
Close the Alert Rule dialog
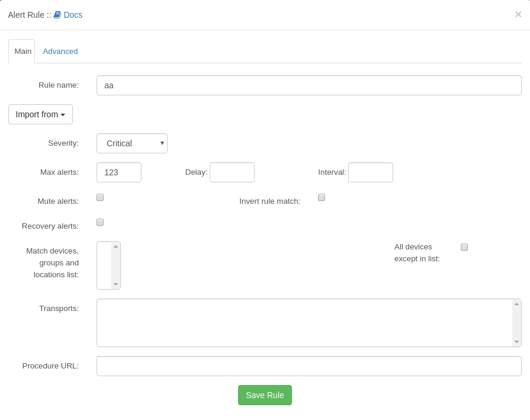518,15
